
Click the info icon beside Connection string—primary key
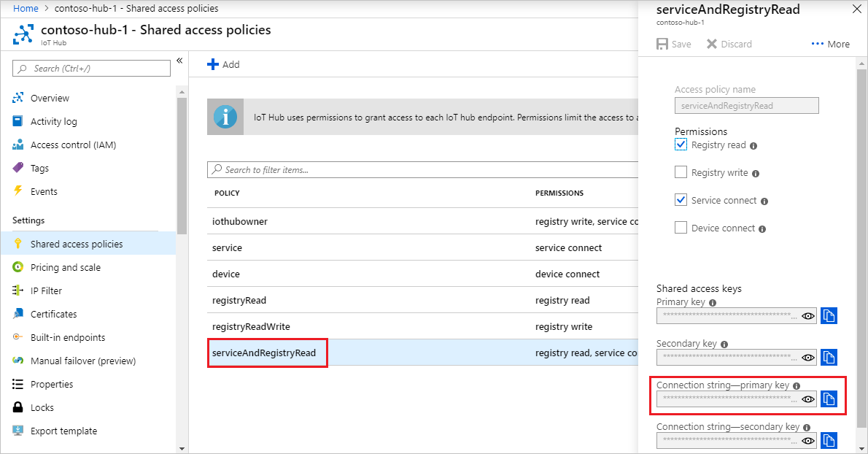[797, 386]
